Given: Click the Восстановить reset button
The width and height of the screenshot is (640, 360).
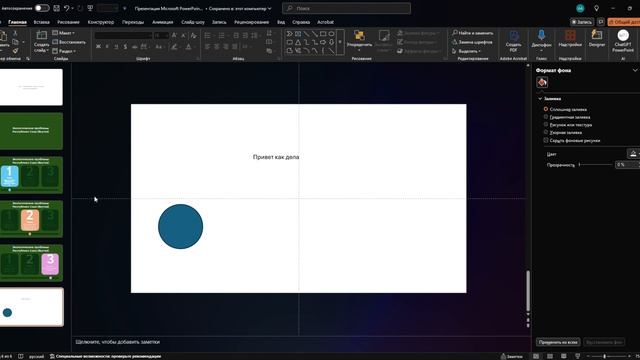Looking at the screenshot, I should click(69, 42).
